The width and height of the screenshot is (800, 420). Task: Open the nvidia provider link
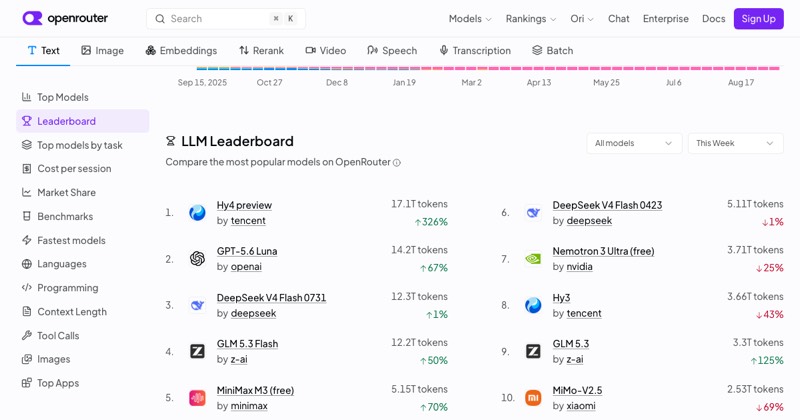(x=580, y=266)
